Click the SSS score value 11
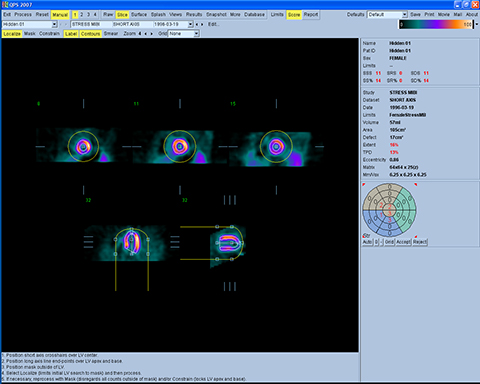The width and height of the screenshot is (480, 384). tap(378, 73)
